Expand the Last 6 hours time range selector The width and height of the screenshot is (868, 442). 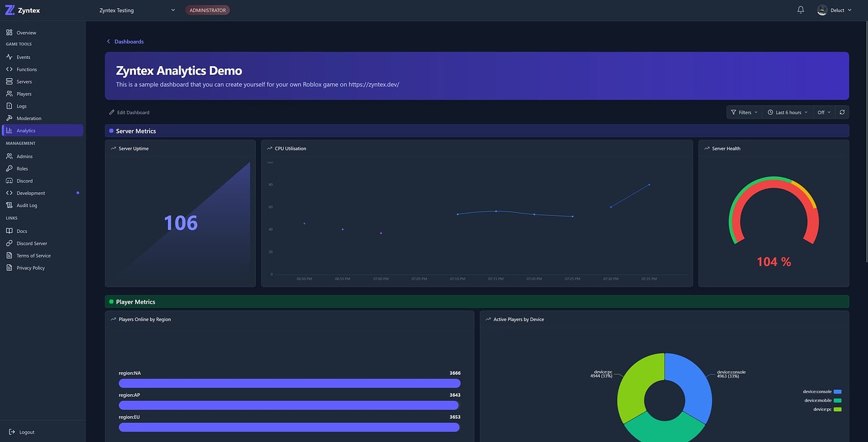(x=787, y=111)
